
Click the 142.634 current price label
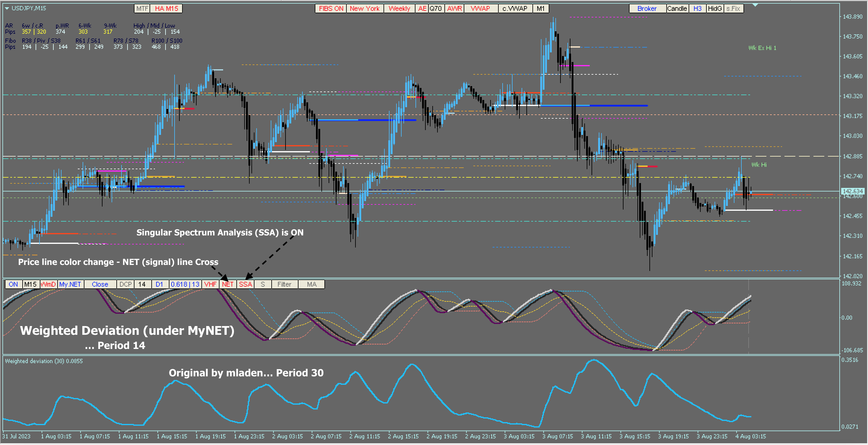[x=853, y=191]
